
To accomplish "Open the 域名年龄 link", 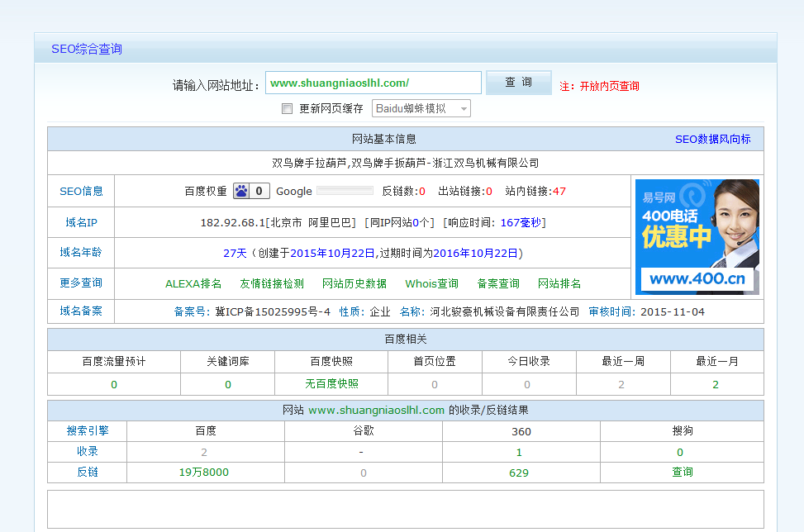I will point(81,252).
